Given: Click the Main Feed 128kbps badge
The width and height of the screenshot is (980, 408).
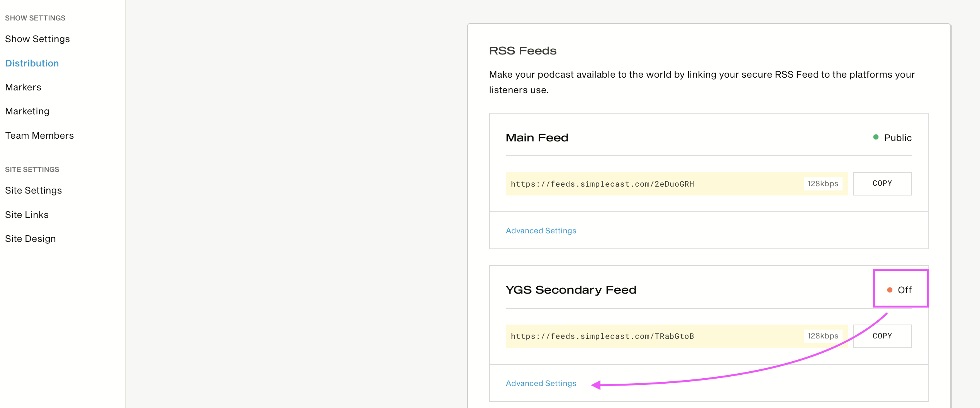Looking at the screenshot, I should pyautogui.click(x=823, y=184).
